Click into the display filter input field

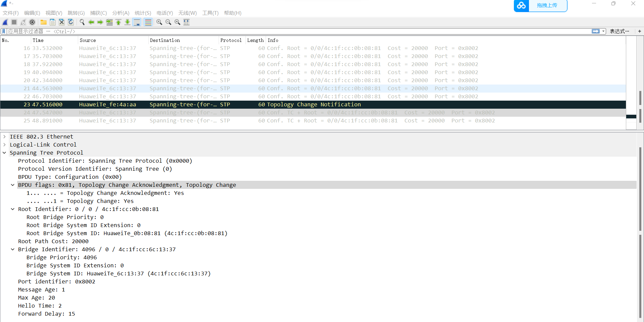pyautogui.click(x=299, y=31)
